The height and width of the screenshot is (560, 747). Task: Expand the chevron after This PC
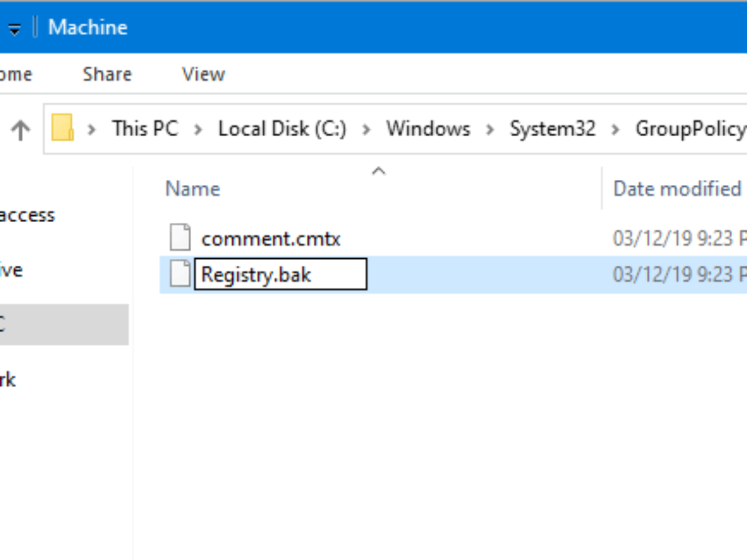click(x=198, y=129)
